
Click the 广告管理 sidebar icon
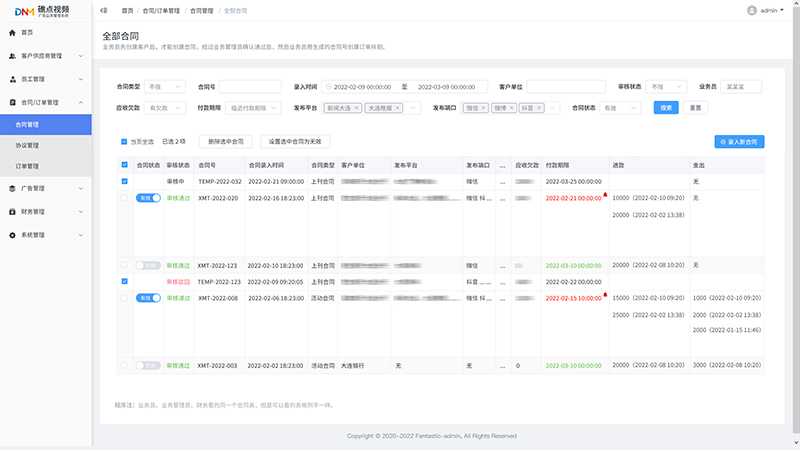(x=12, y=188)
